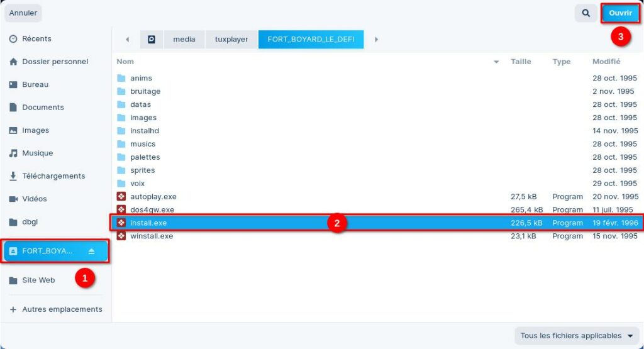Select the Musique sidebar entry
The height and width of the screenshot is (349, 644).
38,153
